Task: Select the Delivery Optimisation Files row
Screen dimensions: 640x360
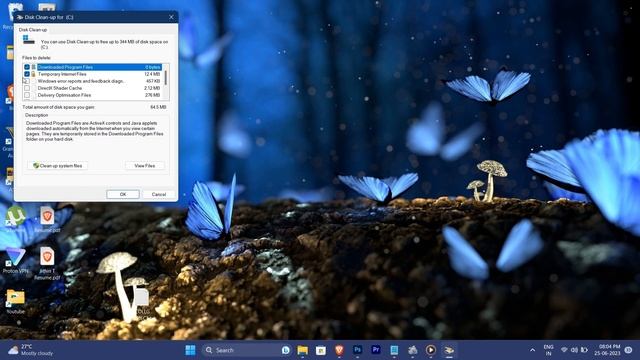Action: (x=93, y=95)
